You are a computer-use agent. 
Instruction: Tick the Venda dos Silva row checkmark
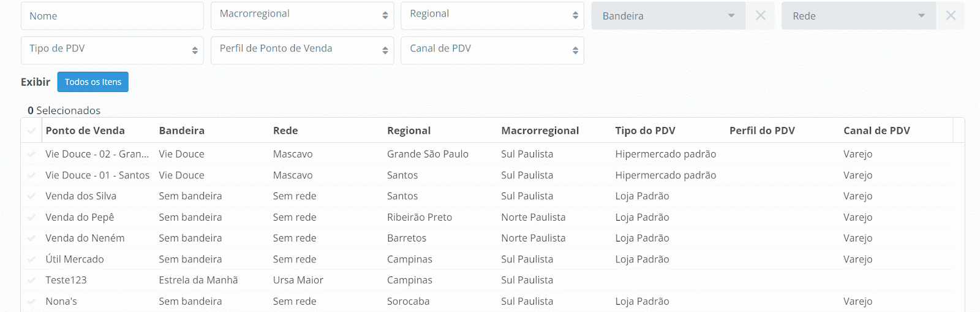(x=31, y=196)
